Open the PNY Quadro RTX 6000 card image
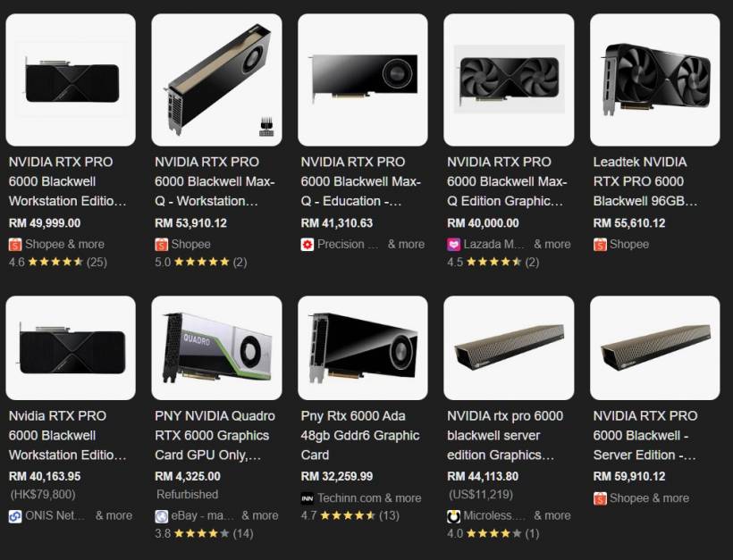Screen dimensions: 733x560 click(216, 347)
